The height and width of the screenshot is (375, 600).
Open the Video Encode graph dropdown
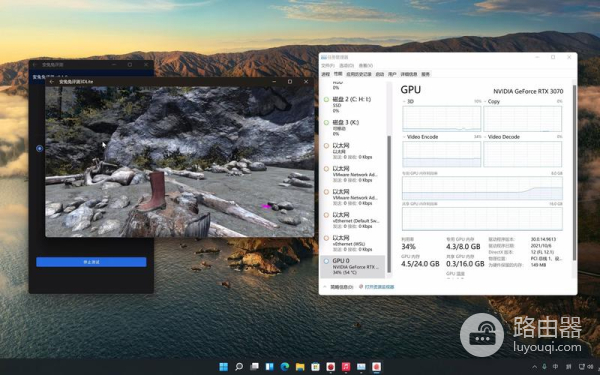(x=405, y=137)
